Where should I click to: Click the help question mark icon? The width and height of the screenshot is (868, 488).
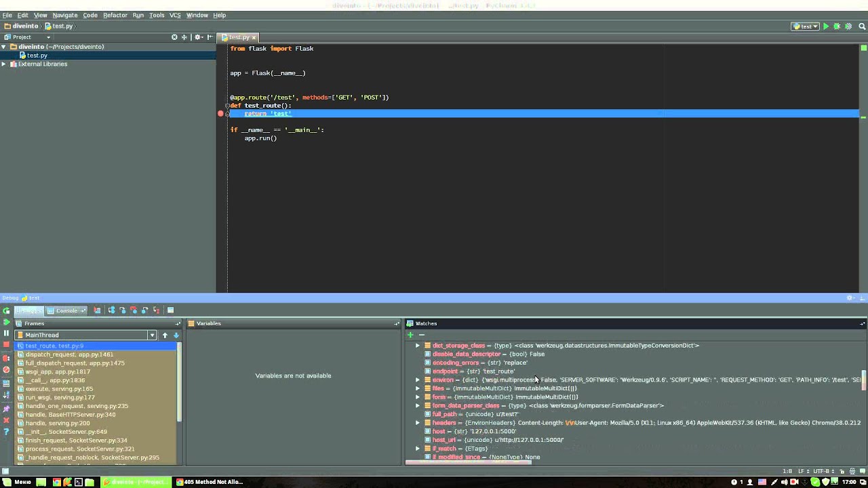6,432
